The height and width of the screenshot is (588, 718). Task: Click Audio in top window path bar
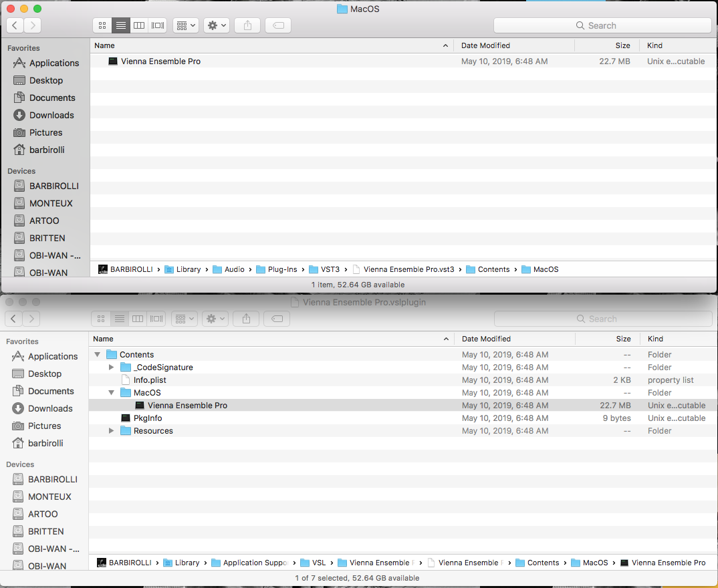(229, 269)
